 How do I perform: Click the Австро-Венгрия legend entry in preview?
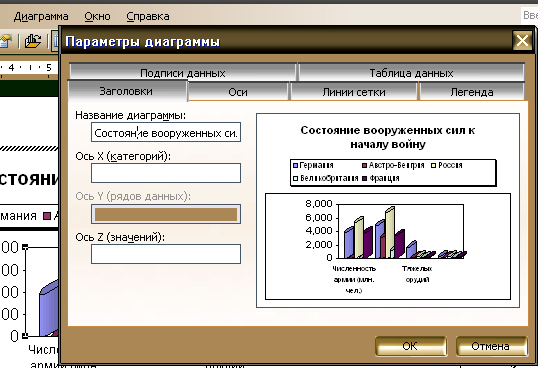(x=393, y=165)
